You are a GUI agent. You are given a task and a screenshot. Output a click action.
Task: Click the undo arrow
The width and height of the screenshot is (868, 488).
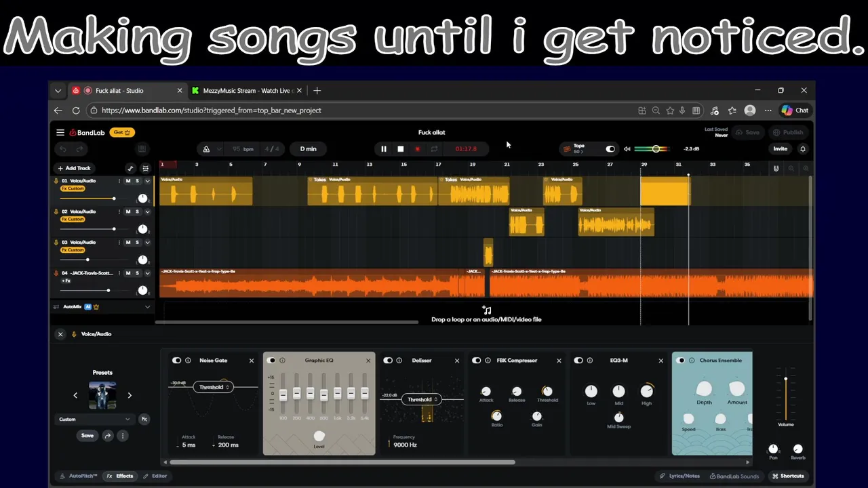click(62, 149)
